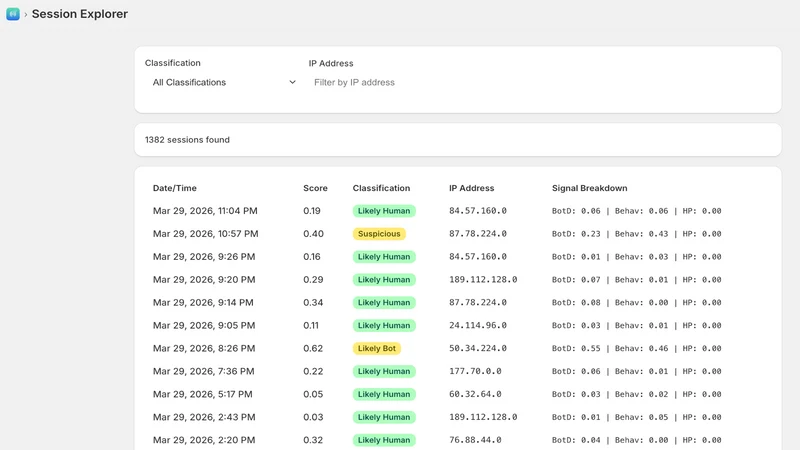Image resolution: width=800 pixels, height=450 pixels.
Task: Click the Score column header
Action: [x=315, y=188]
